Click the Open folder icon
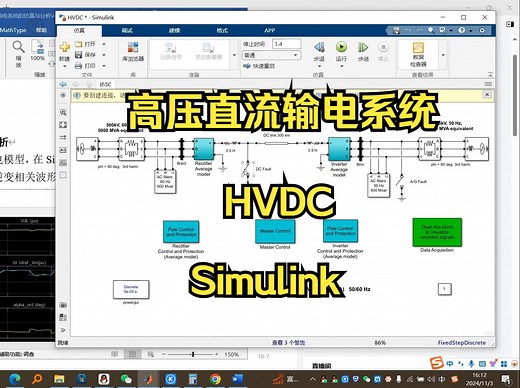The image size is (520, 388). click(78, 44)
